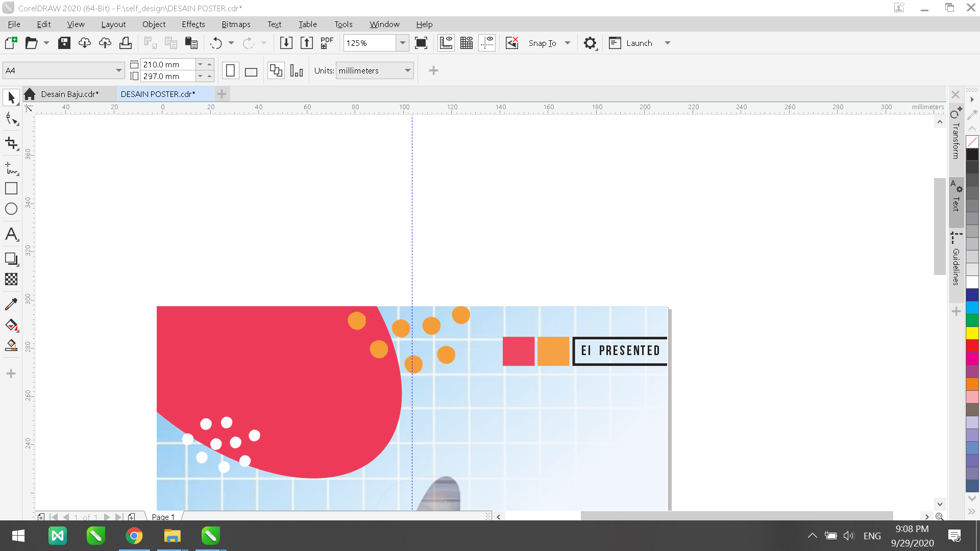Image resolution: width=980 pixels, height=551 pixels.
Task: Select the Interactive Fill tool
Action: coord(11,345)
